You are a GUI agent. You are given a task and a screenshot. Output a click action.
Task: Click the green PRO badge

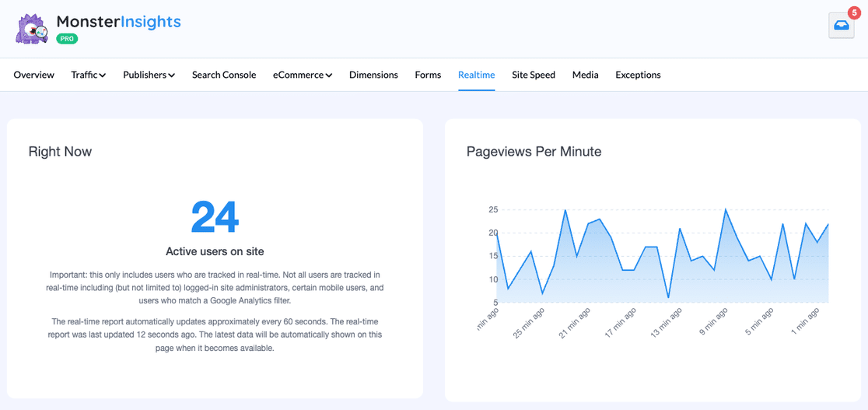point(67,39)
